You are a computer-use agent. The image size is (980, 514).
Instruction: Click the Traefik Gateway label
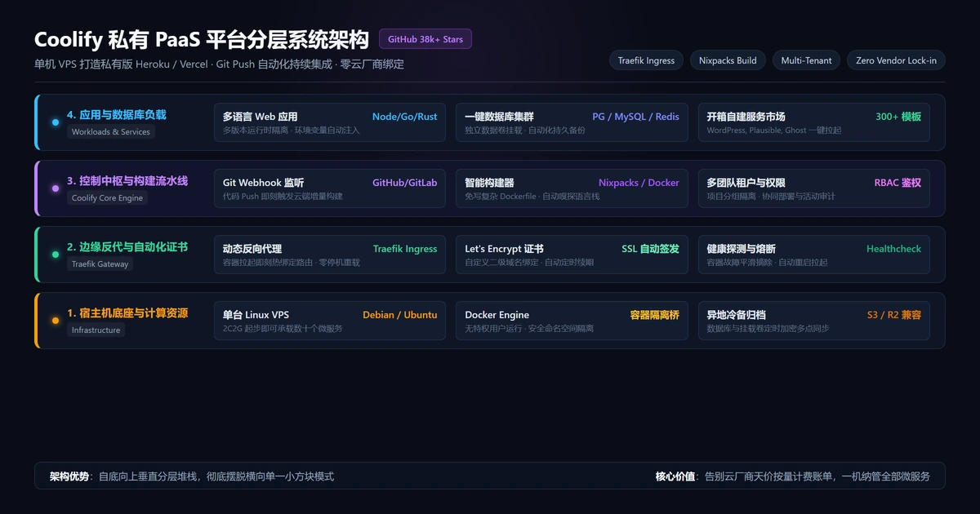coord(100,264)
